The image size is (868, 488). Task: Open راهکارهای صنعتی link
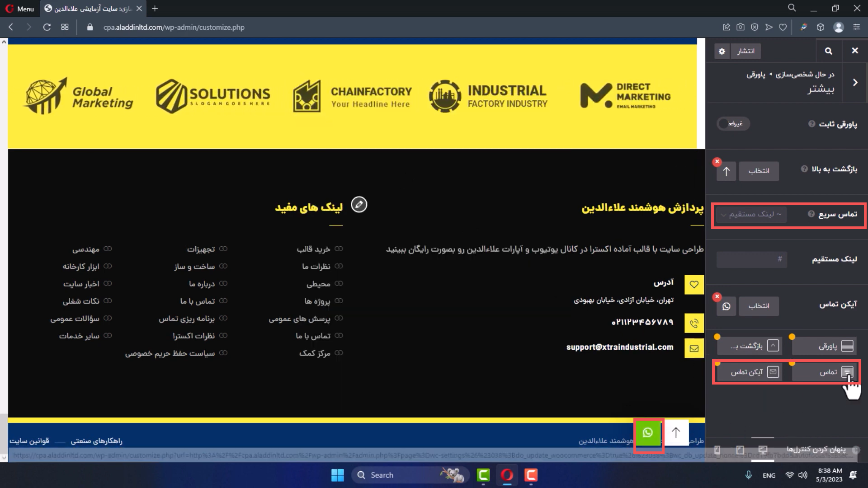96,441
